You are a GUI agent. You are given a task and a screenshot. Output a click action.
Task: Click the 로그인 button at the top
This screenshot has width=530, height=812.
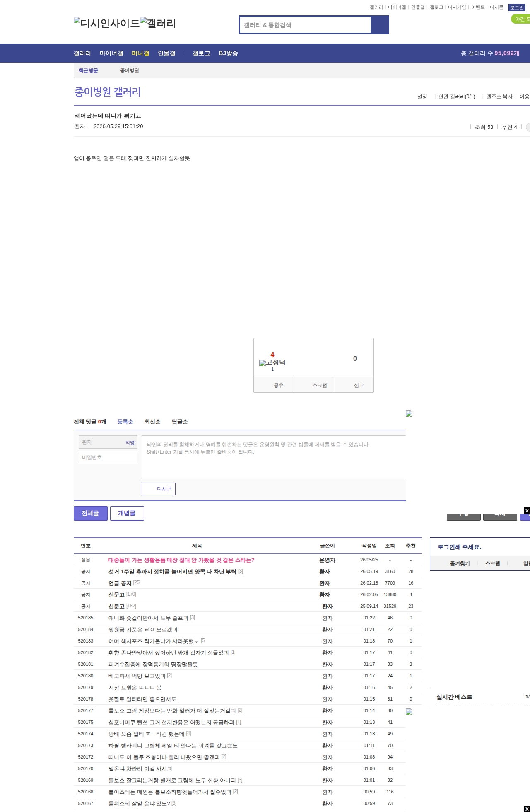(517, 7)
